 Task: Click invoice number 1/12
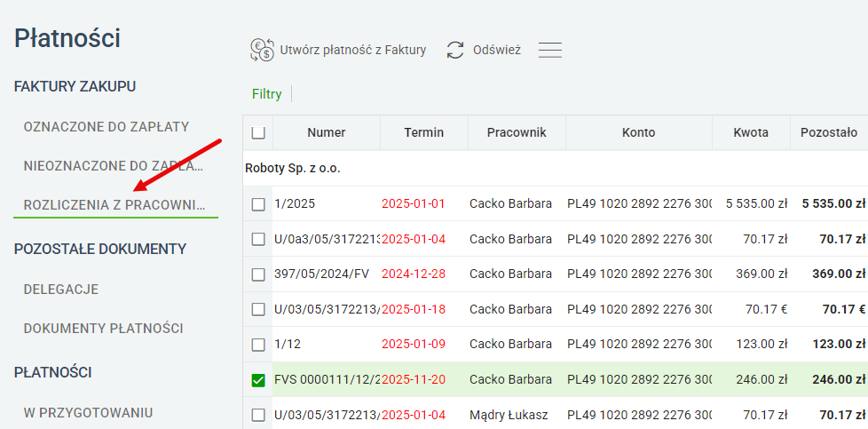point(288,345)
